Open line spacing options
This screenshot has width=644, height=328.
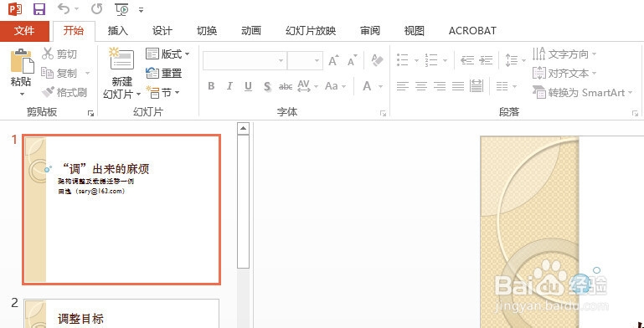click(515, 61)
